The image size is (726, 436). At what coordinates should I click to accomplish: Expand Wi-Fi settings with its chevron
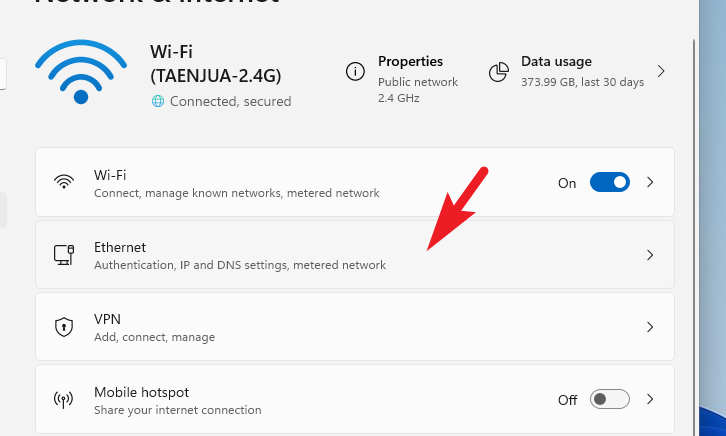click(x=650, y=182)
